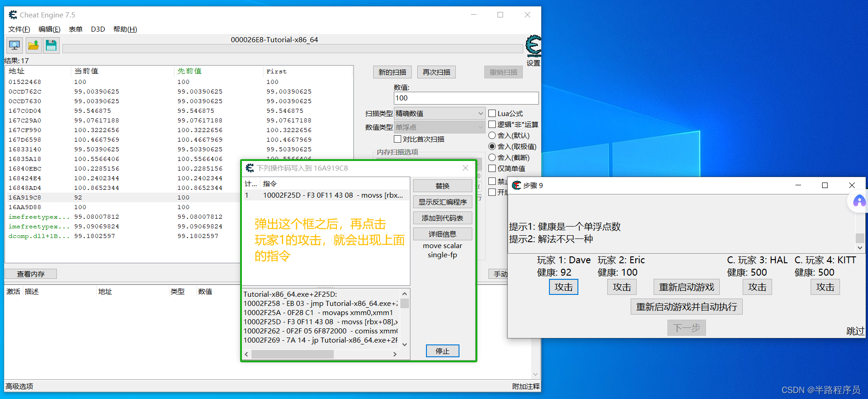868x399 pixels.
Task: Click 攻击 under player 2 Eric
Action: [x=622, y=287]
